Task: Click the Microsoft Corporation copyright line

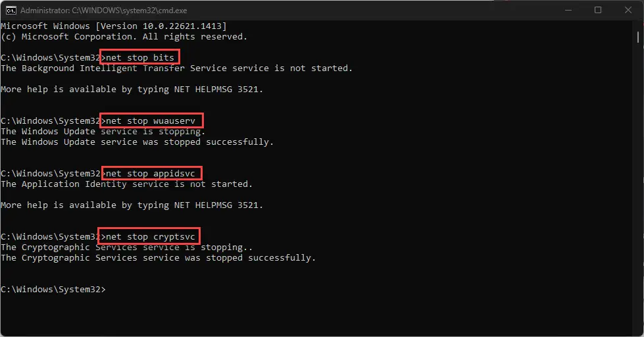Action: click(124, 37)
